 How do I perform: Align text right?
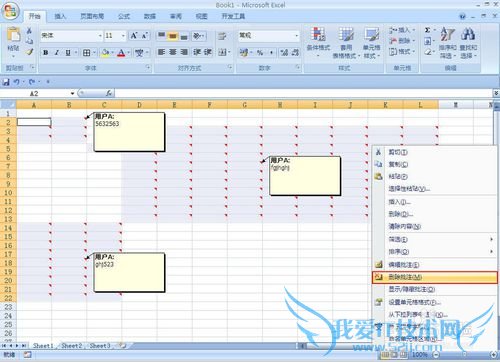184,52
